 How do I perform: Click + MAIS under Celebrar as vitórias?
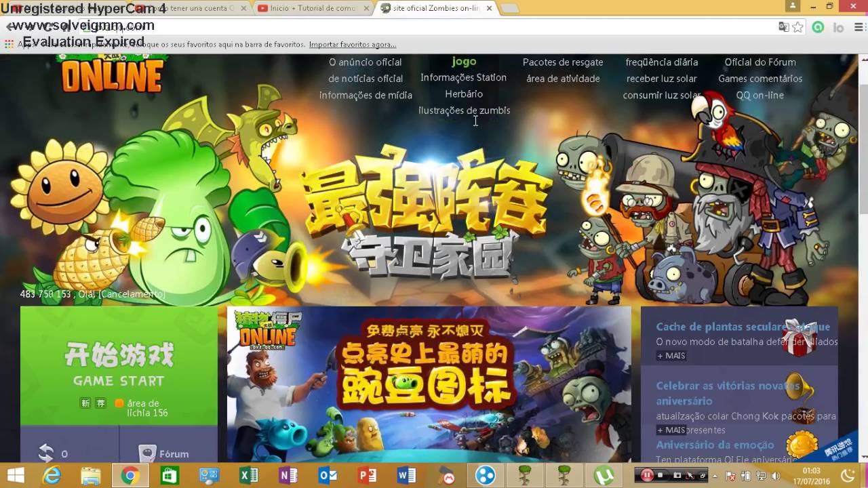(x=671, y=430)
